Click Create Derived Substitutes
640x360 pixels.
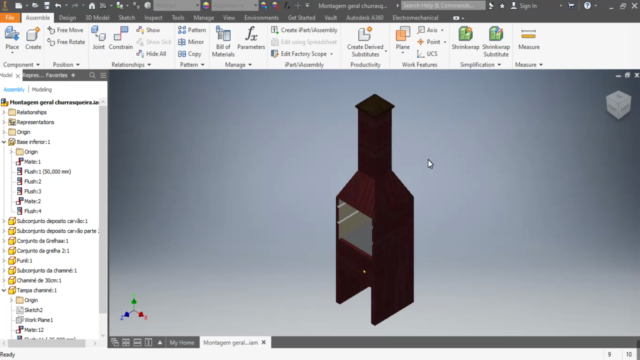coord(365,41)
